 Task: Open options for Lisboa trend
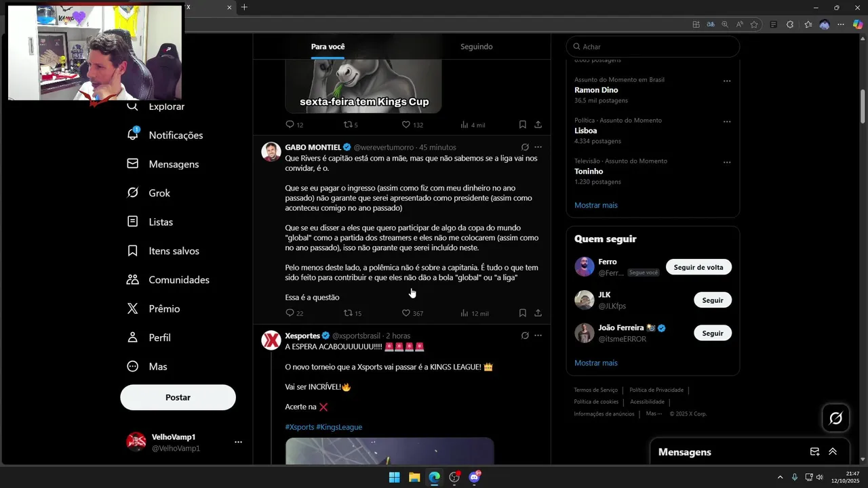click(x=727, y=121)
